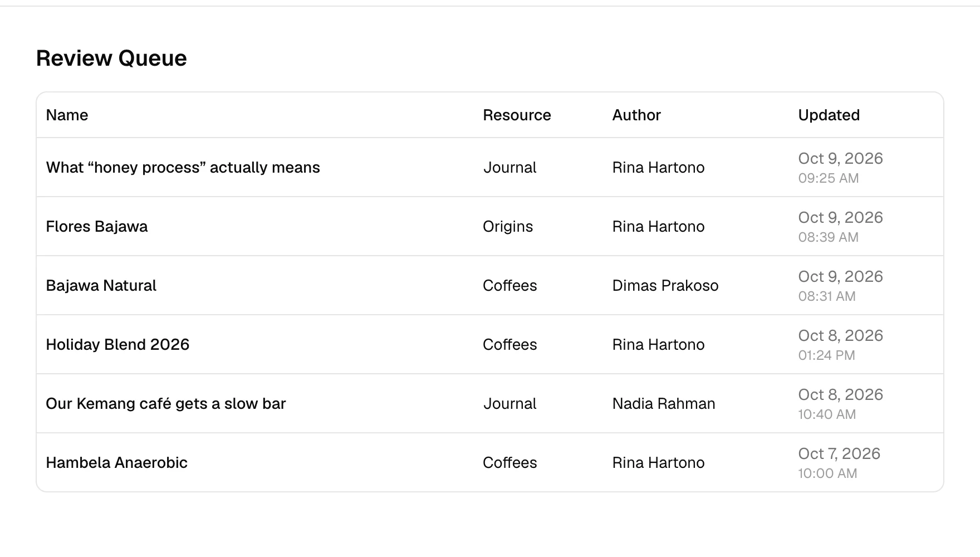Click Journal resource in Kemang café row
Image resolution: width=980 pixels, height=557 pixels.
(509, 404)
